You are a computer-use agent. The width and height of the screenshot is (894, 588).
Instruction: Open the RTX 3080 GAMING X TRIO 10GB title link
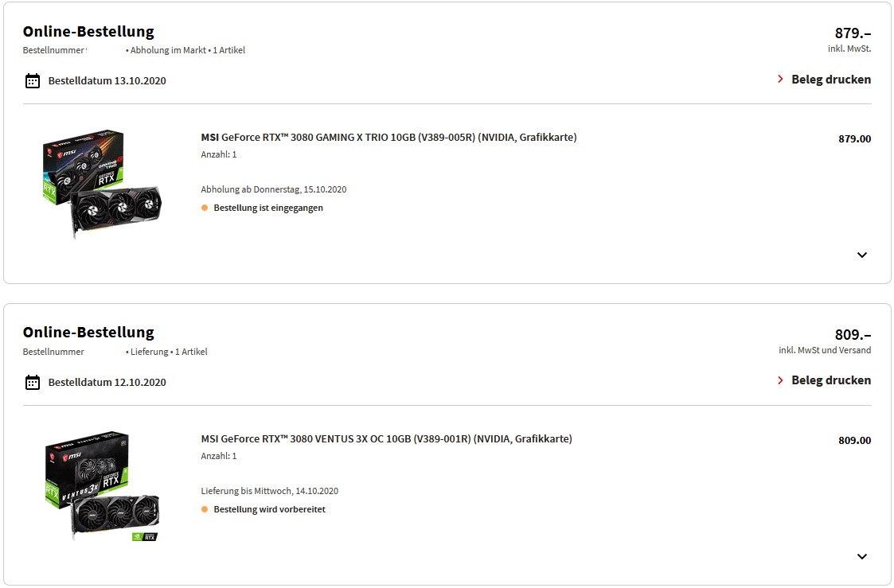pyautogui.click(x=388, y=138)
